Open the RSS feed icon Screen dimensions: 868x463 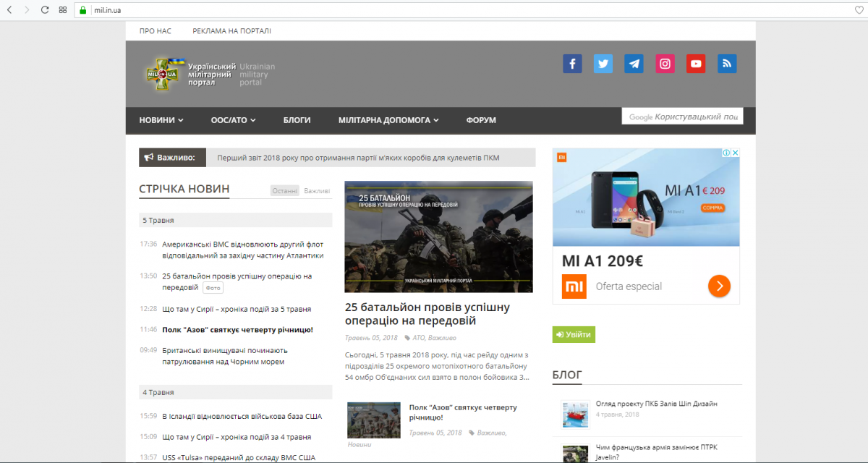[727, 64]
